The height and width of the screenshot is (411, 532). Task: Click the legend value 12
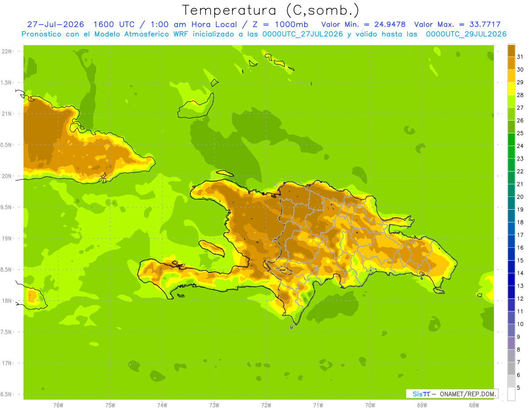pos(520,298)
